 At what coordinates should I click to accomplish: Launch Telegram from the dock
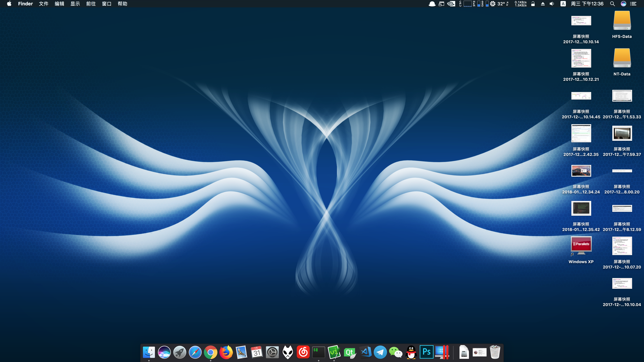pyautogui.click(x=380, y=352)
